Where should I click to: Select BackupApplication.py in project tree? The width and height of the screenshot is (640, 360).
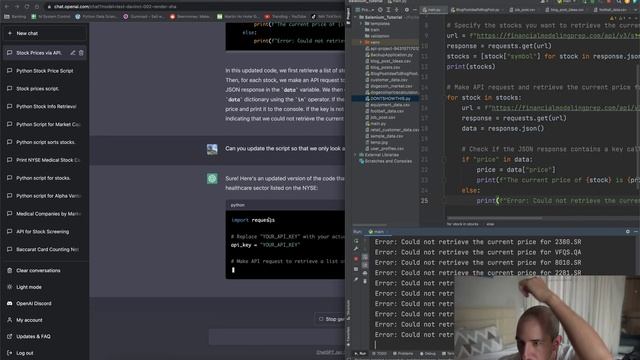point(389,55)
